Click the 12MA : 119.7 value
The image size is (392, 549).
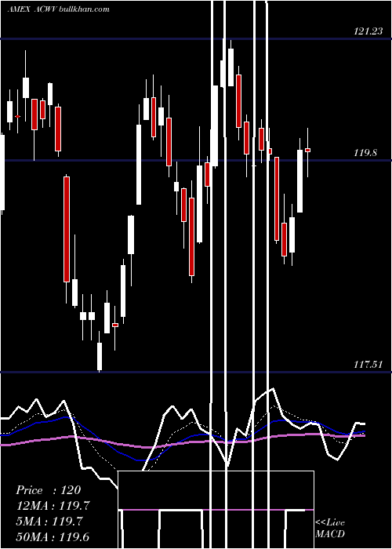coord(53,506)
